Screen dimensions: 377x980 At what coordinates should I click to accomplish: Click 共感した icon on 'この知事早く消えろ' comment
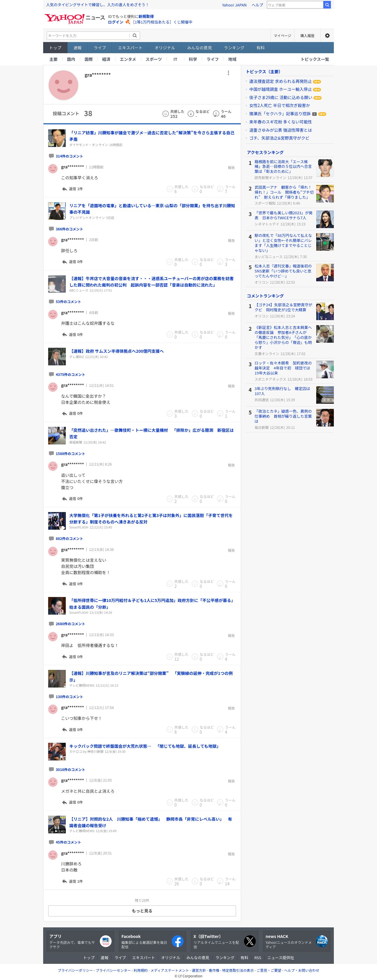[169, 189]
